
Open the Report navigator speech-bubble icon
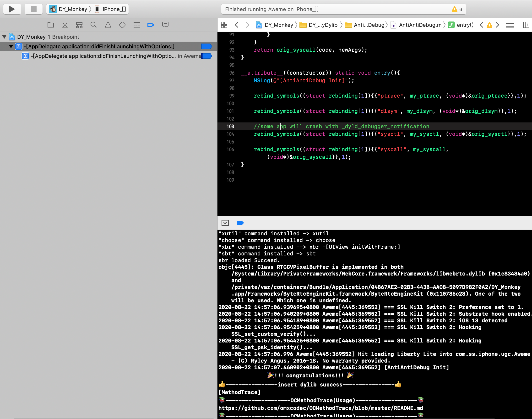[x=165, y=25]
